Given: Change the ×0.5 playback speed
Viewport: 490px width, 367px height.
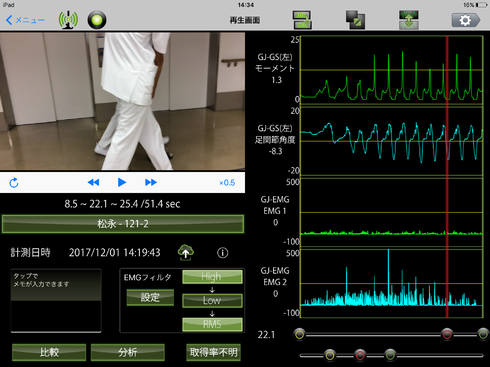Looking at the screenshot, I should [227, 183].
